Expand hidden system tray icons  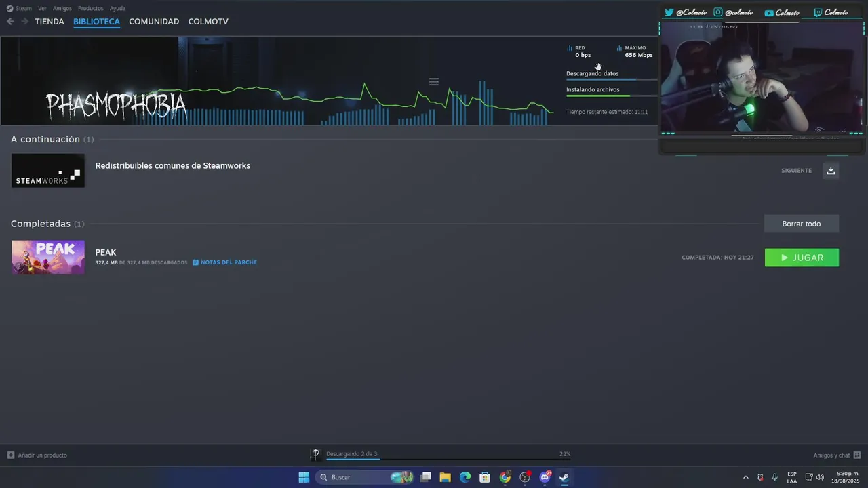[x=746, y=477]
